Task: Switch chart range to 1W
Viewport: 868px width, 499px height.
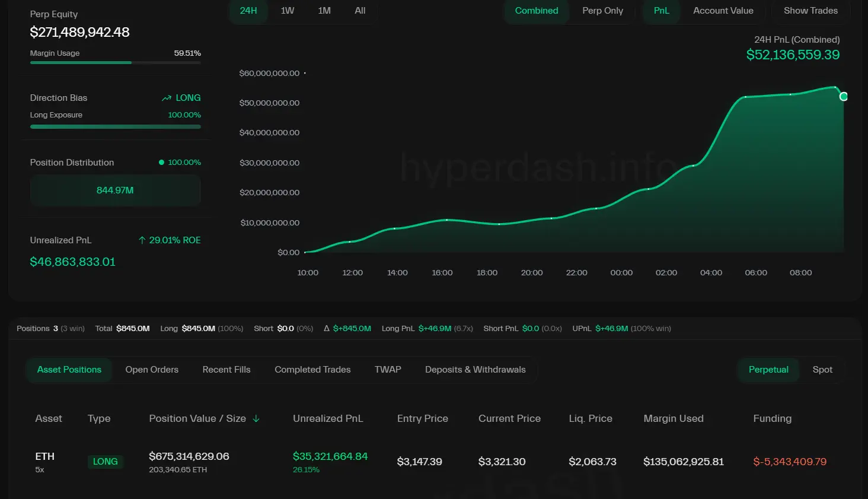Action: [x=288, y=11]
